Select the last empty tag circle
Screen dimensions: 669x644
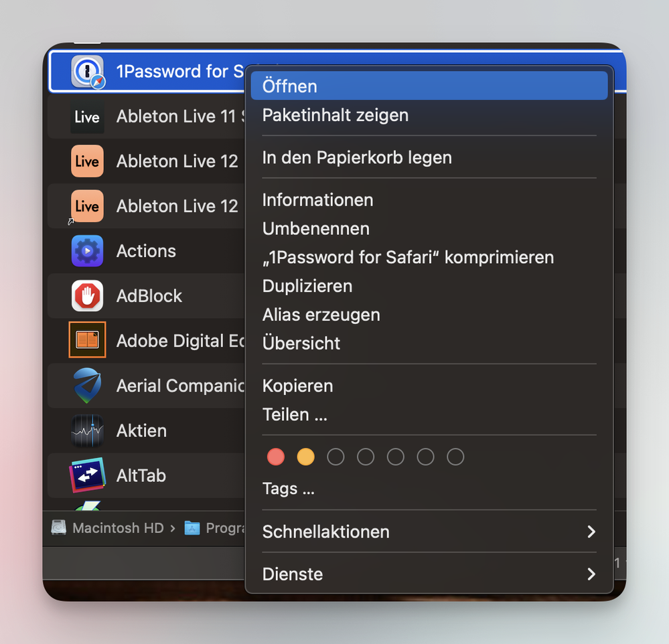455,457
